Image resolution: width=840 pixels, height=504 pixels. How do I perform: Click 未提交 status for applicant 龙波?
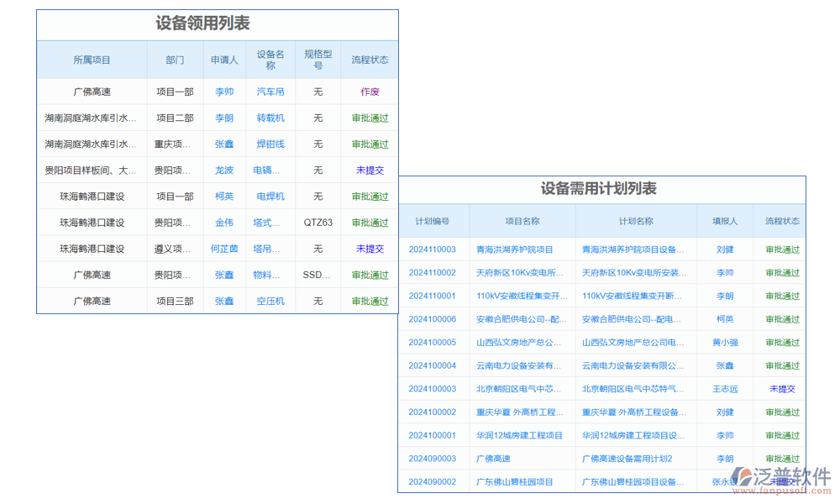(369, 170)
